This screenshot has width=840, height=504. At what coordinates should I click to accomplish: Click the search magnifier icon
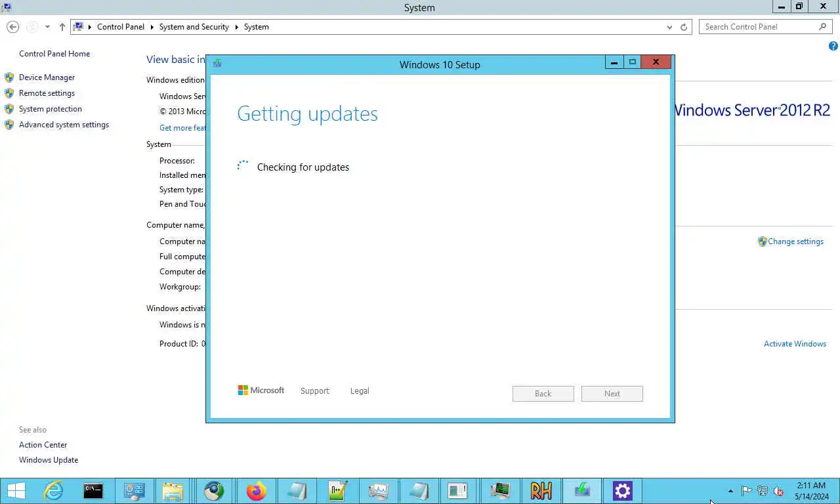[822, 27]
